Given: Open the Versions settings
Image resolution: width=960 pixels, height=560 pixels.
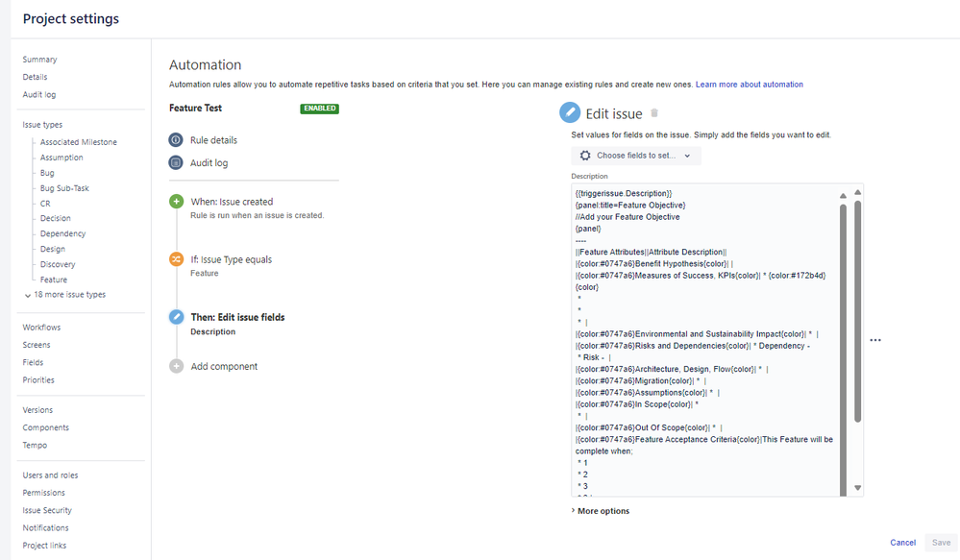Looking at the screenshot, I should [37, 410].
